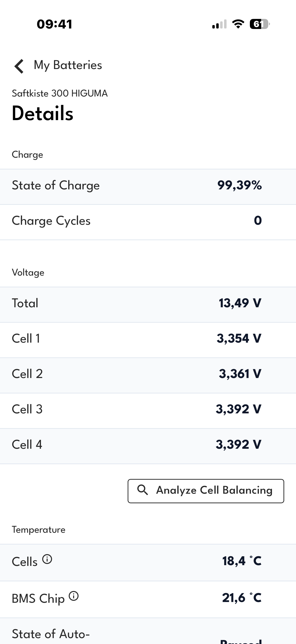The image size is (296, 644).
Task: Tap the battery level indicator
Action: pos(259,24)
